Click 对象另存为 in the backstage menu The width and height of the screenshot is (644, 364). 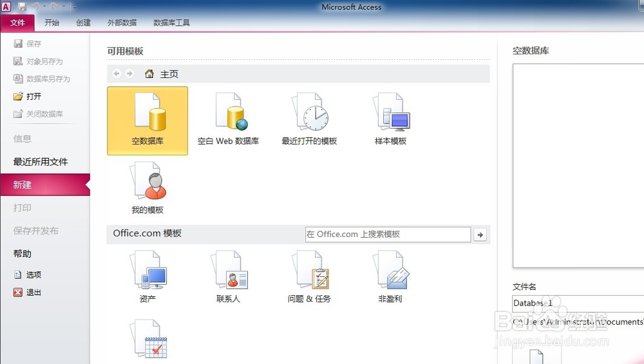(x=38, y=61)
